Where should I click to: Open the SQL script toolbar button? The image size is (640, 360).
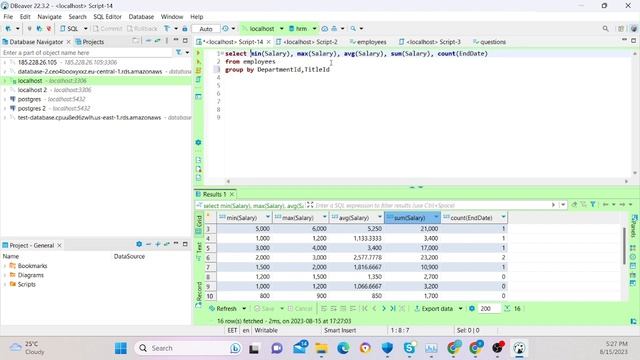[x=69, y=29]
